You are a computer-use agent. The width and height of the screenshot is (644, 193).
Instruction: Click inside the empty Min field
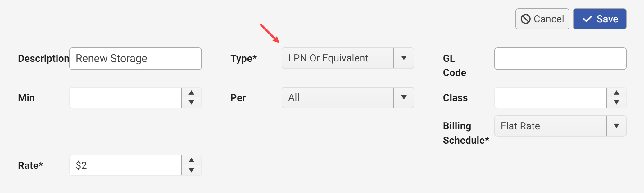click(x=125, y=97)
